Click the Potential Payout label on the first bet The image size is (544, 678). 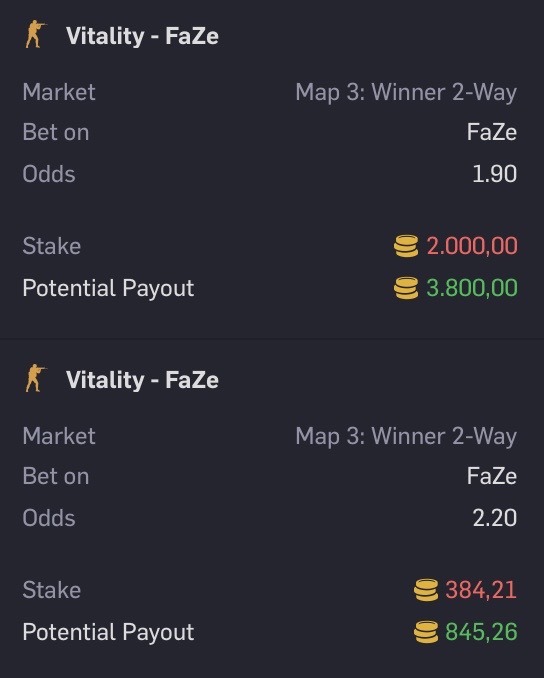tap(108, 289)
